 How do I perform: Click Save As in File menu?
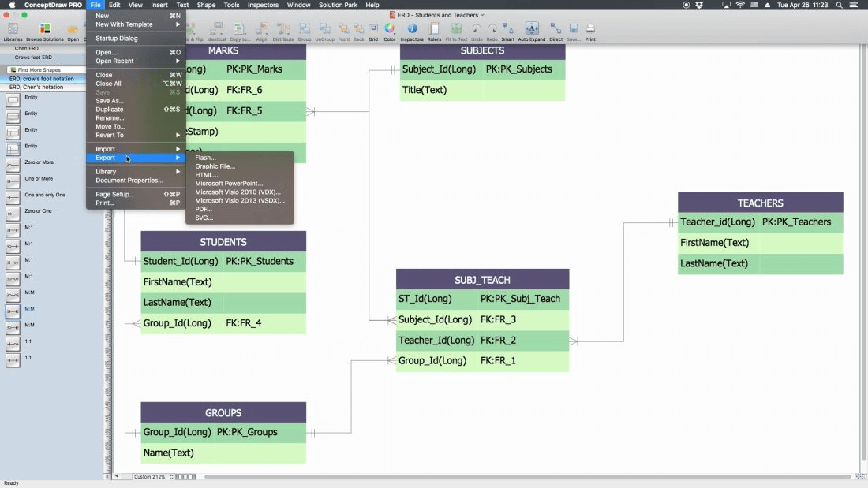point(137,101)
